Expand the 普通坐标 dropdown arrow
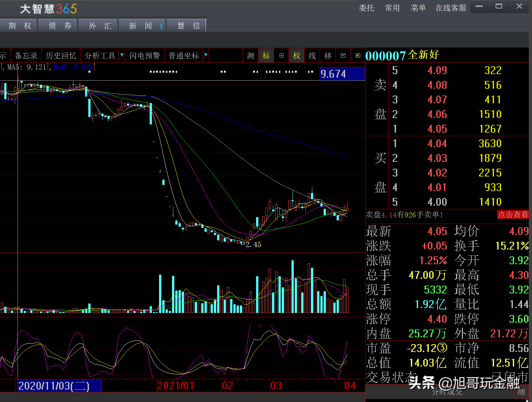Screen dimensions: 532x402 (206, 55)
